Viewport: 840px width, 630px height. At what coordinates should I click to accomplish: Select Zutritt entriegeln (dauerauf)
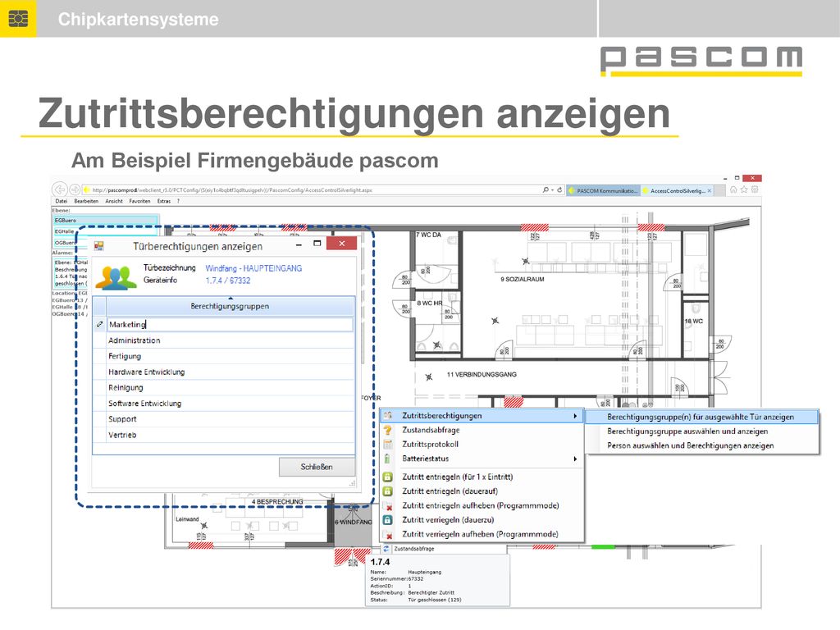click(x=482, y=491)
